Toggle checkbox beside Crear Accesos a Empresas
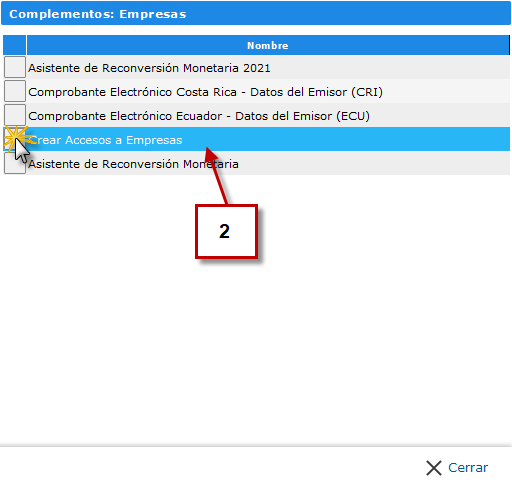512x488 pixels. (x=15, y=139)
